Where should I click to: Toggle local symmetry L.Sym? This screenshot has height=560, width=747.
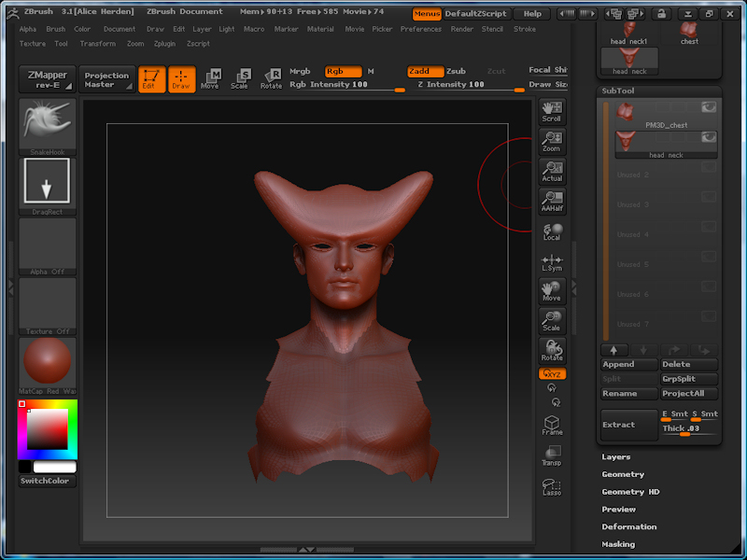click(x=552, y=262)
